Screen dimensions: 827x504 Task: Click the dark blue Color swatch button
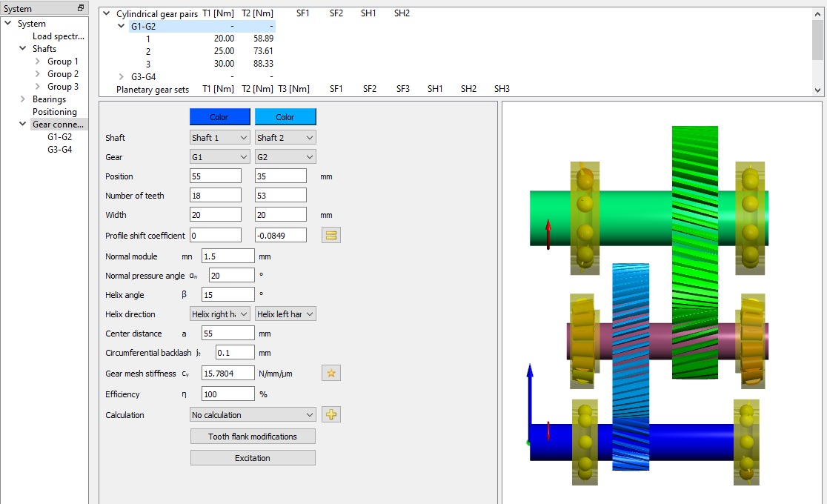219,117
